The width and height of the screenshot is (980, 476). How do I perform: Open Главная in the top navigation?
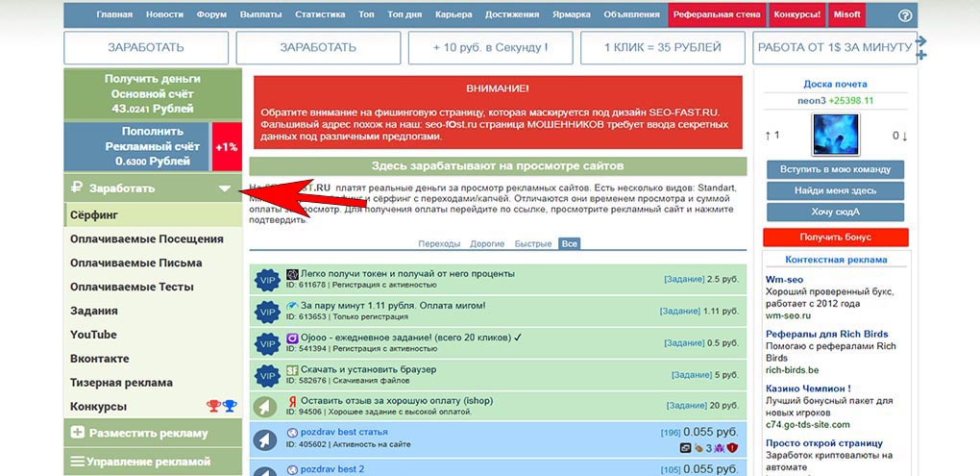(114, 14)
